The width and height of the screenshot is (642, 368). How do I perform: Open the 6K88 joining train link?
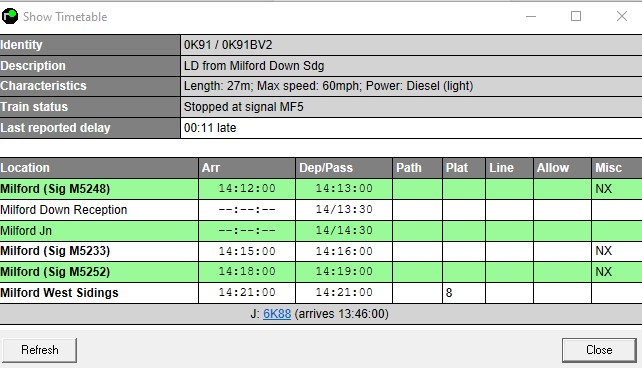click(x=277, y=314)
